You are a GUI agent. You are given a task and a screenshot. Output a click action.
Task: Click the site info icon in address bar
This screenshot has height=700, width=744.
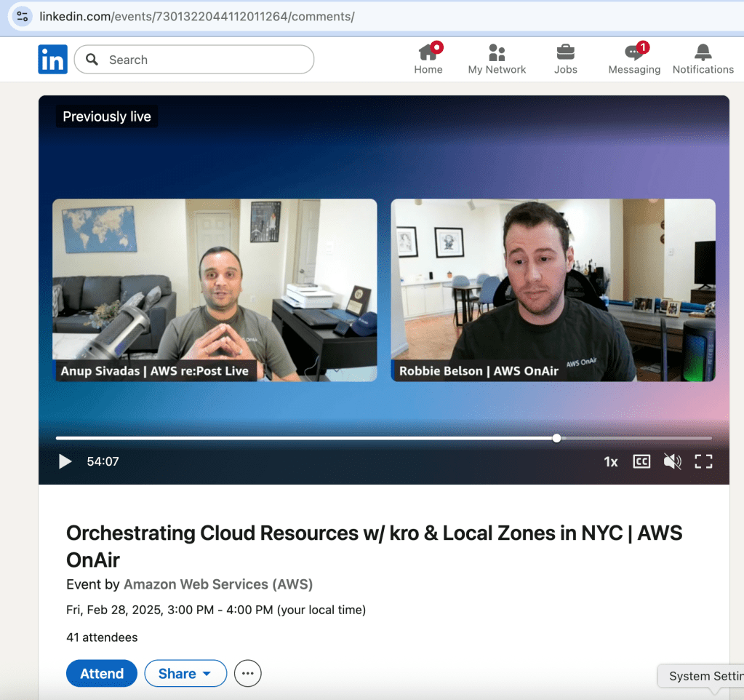pos(23,16)
